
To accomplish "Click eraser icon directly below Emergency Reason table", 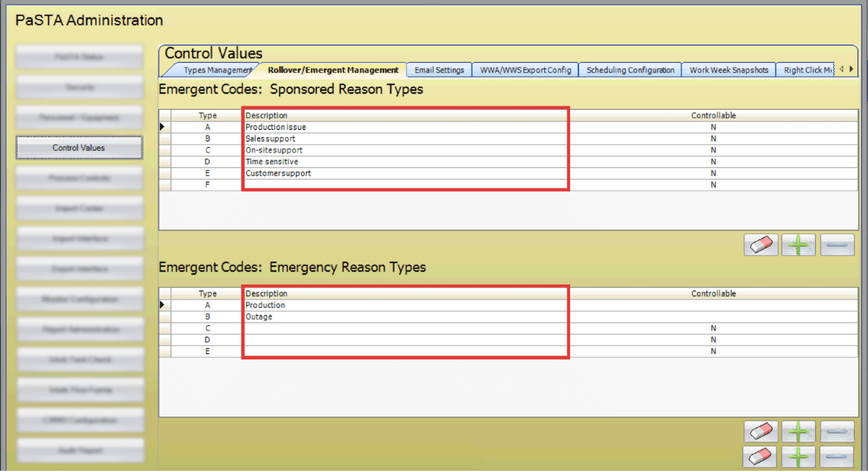I will [761, 432].
